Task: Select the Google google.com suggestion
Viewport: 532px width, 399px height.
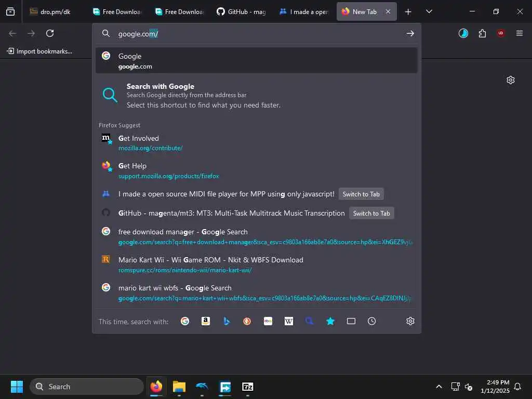Action: (x=256, y=61)
